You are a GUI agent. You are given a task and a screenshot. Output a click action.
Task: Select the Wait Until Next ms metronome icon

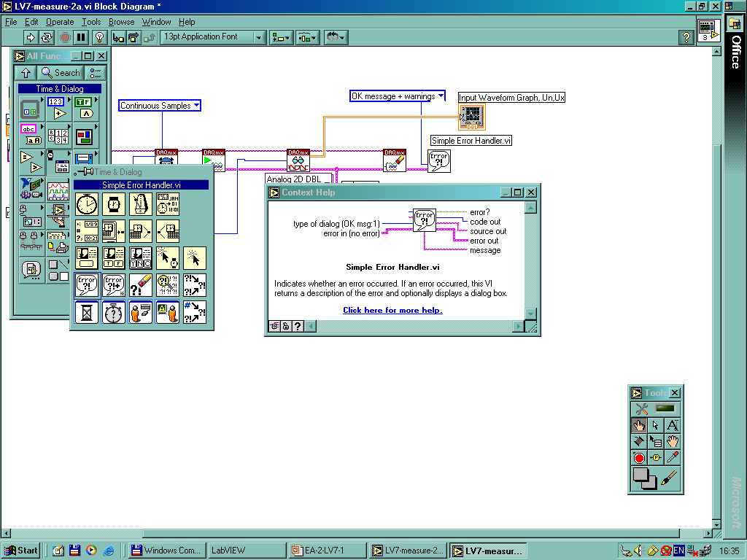141,204
